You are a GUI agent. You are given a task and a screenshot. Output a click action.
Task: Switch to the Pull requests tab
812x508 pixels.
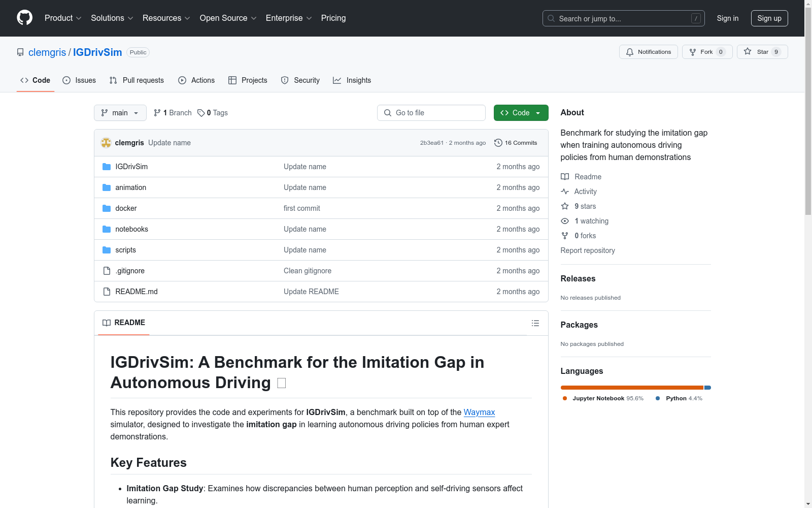click(137, 80)
